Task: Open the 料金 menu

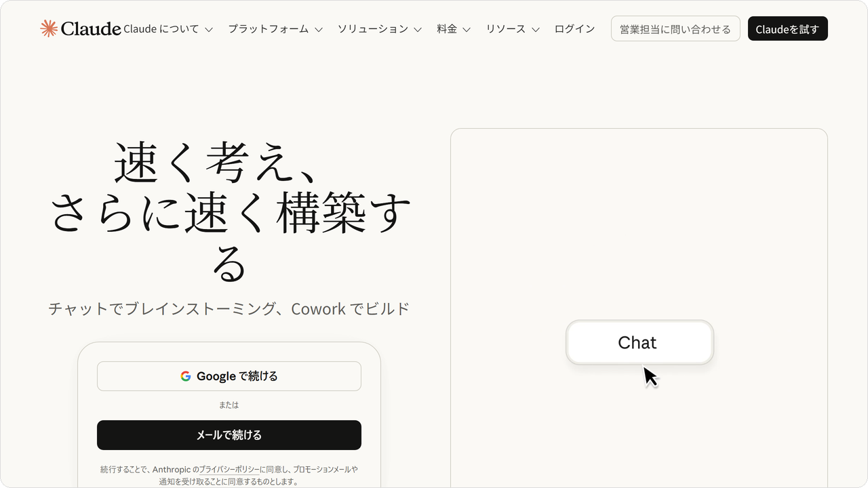Action: pos(454,29)
